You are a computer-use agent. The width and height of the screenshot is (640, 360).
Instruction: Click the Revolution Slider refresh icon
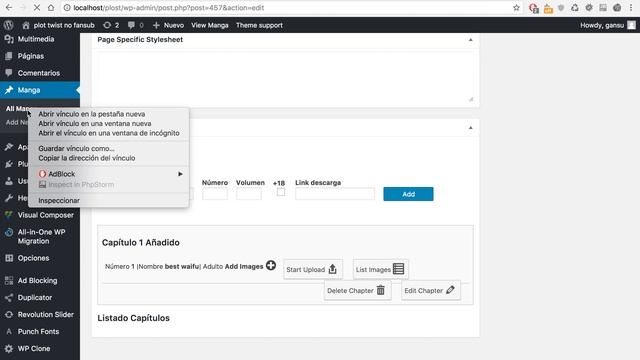9,315
